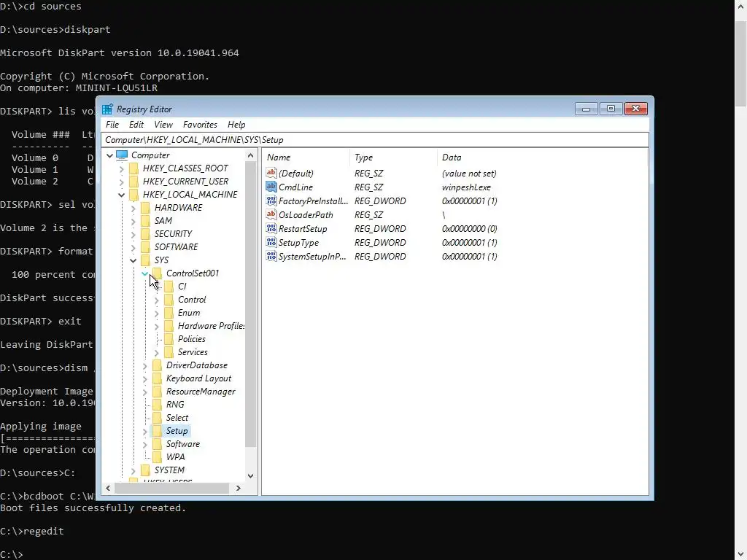Screen dimensions: 747x560
Task: Click the winpeshl.exe data value
Action: pos(466,187)
